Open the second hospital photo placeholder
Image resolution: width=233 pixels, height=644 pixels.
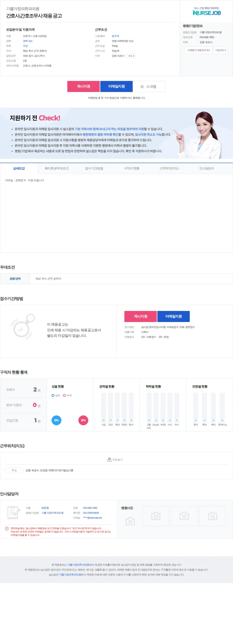[156, 516]
